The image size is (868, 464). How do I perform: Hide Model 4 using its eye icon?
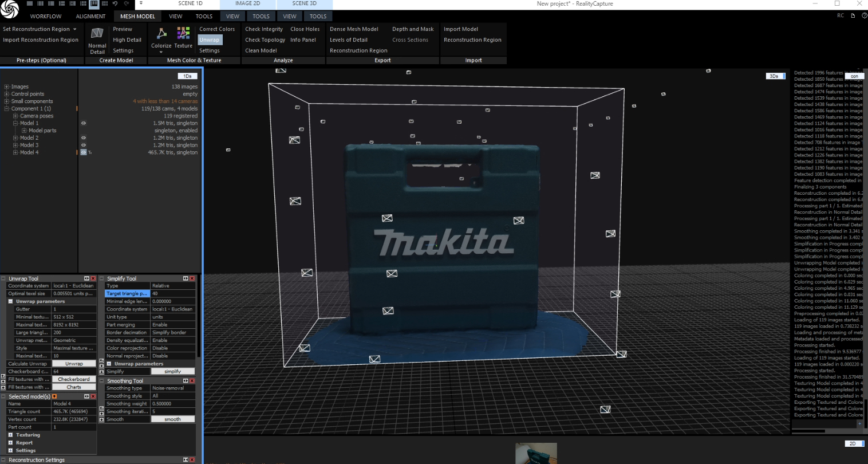[84, 152]
